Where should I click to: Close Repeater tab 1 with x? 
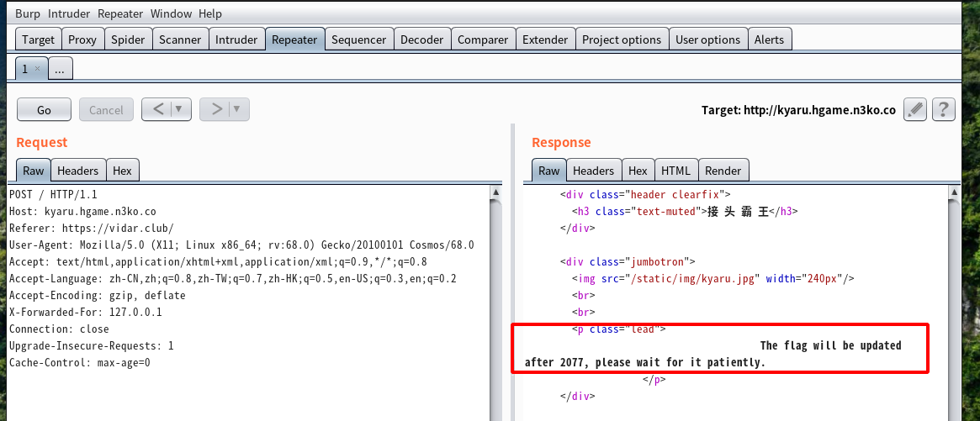37,69
